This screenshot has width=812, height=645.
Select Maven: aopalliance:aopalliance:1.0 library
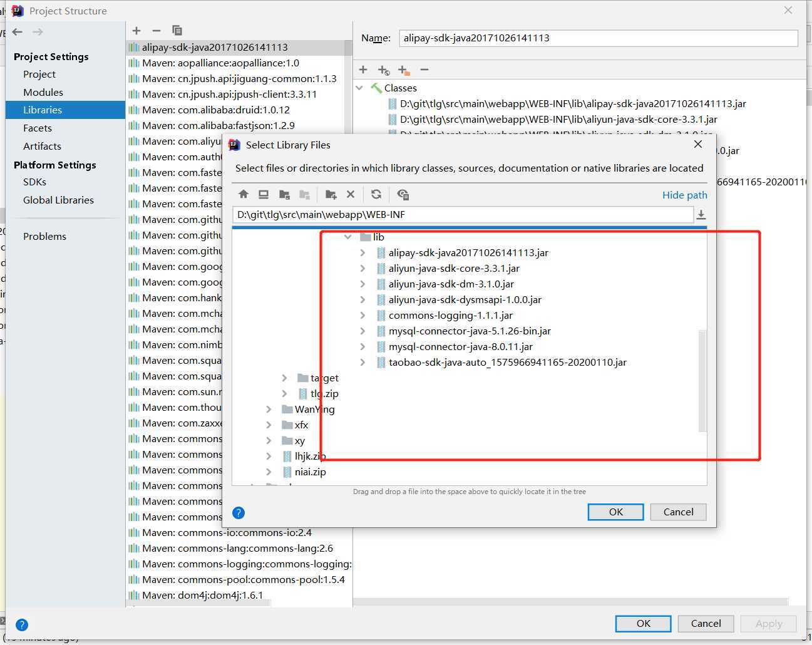(220, 63)
